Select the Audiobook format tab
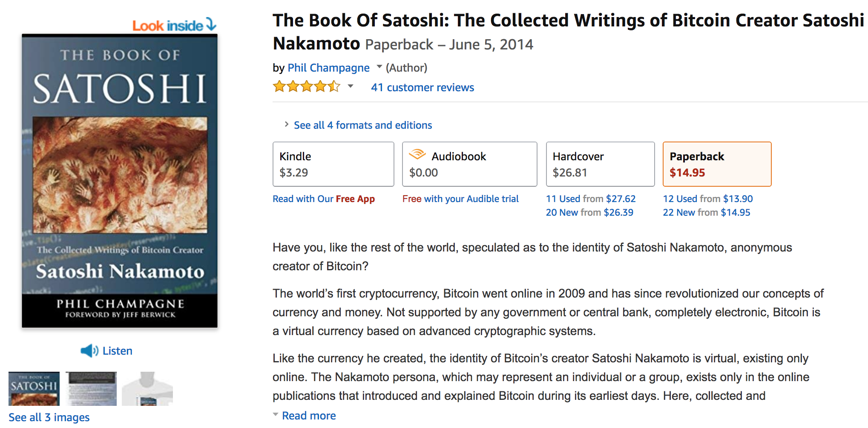Image resolution: width=868 pixels, height=428 pixels. click(470, 164)
